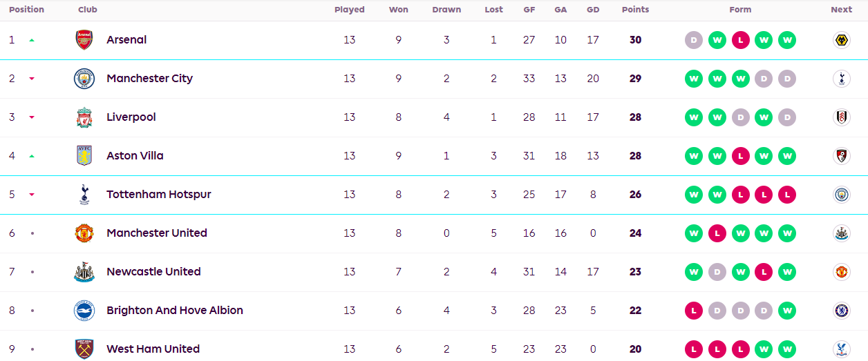Click the West Ham United crest
Screen dimensions: 868x361
84,349
